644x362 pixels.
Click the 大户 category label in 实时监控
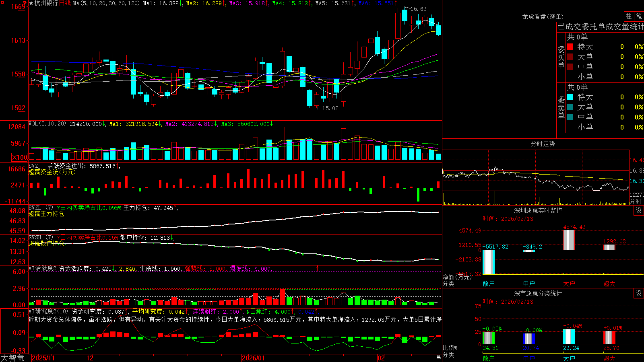[x=569, y=284]
